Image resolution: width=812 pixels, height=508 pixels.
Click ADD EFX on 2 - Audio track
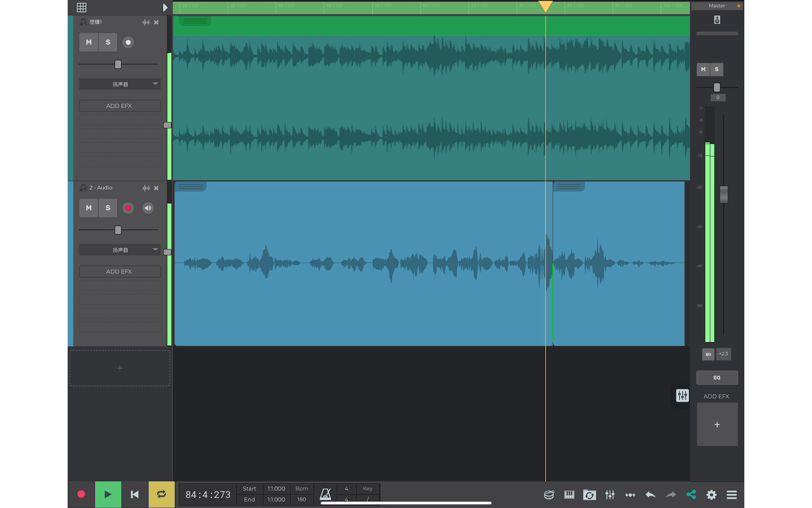tap(119, 271)
